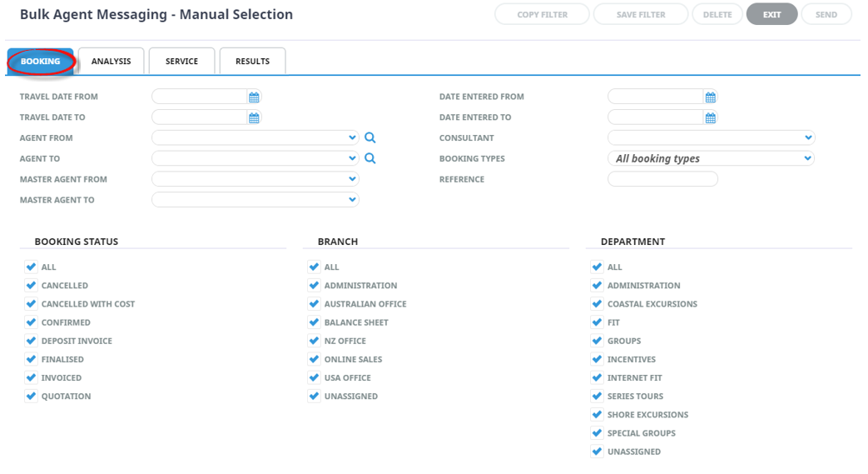The width and height of the screenshot is (868, 474).
Task: Switch to the Service tab
Action: pyautogui.click(x=181, y=61)
